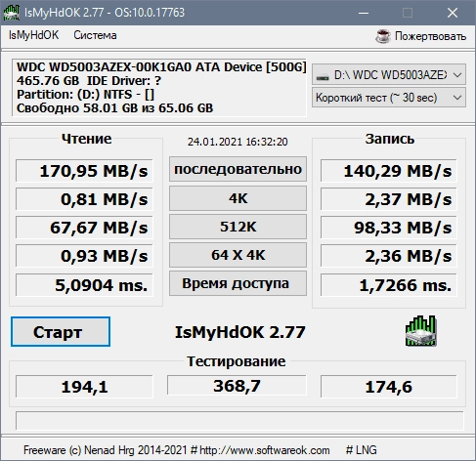Open the softwareok.com link in footer

point(265,450)
